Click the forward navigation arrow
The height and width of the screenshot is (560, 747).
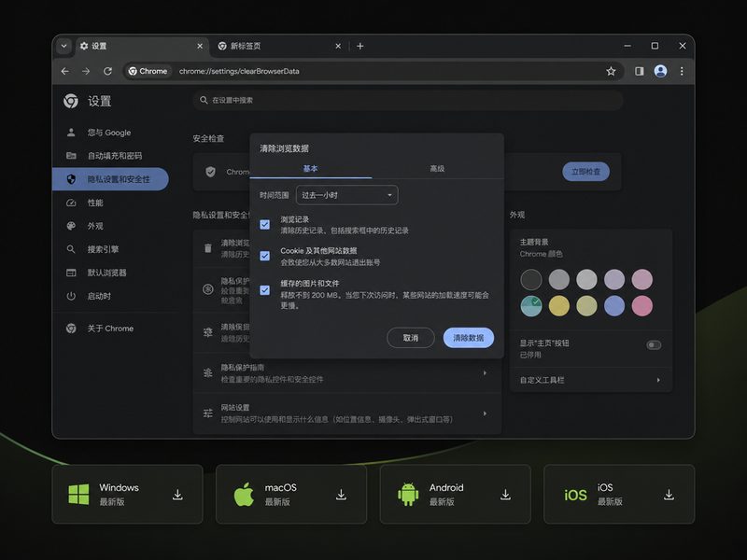[86, 71]
